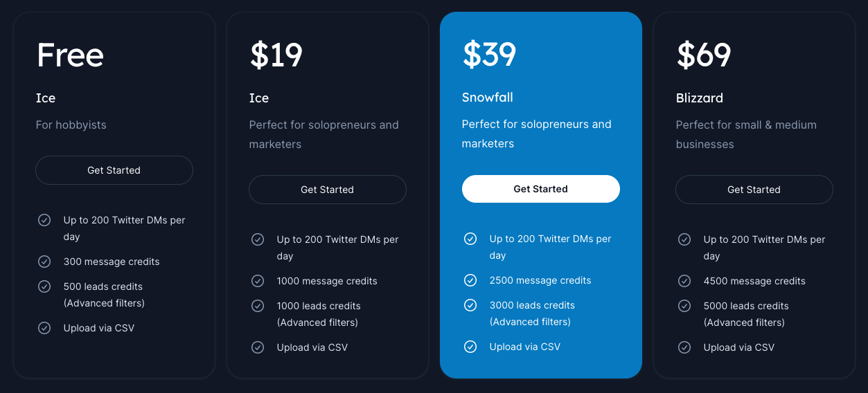Click the $69 price heading
Screen dimensions: 868x393
(x=703, y=55)
